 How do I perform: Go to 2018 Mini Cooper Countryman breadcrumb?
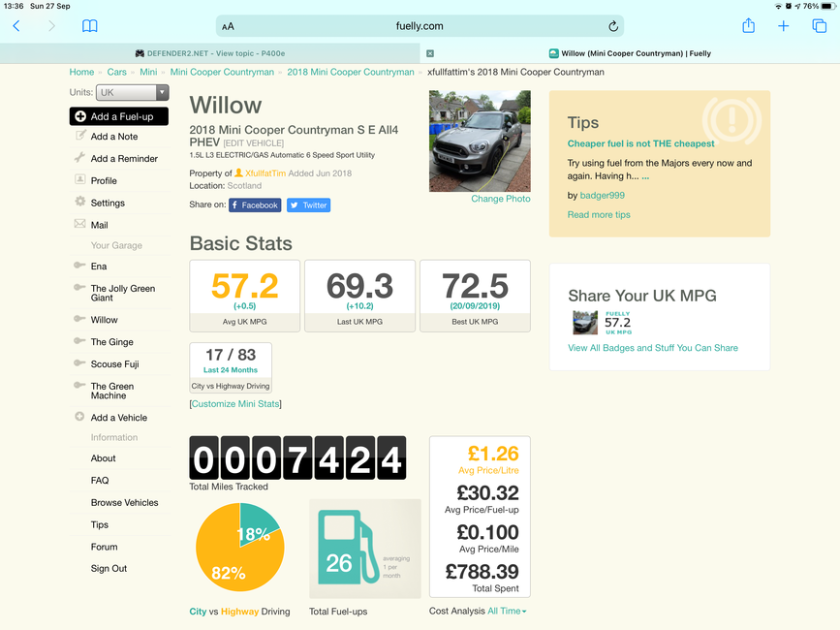pyautogui.click(x=351, y=72)
